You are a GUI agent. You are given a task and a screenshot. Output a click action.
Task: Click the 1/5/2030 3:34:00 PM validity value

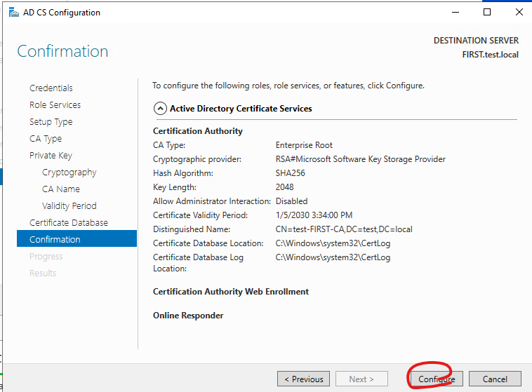[x=314, y=215]
